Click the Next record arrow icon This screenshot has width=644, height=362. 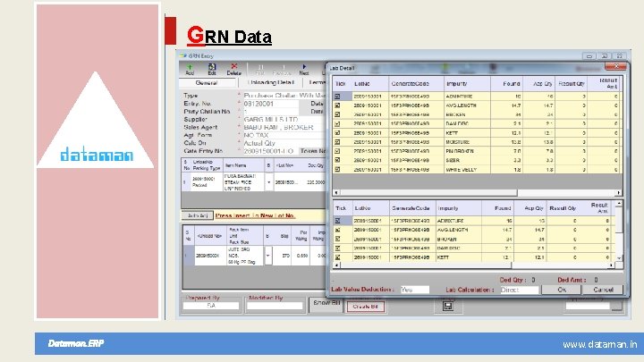pyautogui.click(x=304, y=69)
